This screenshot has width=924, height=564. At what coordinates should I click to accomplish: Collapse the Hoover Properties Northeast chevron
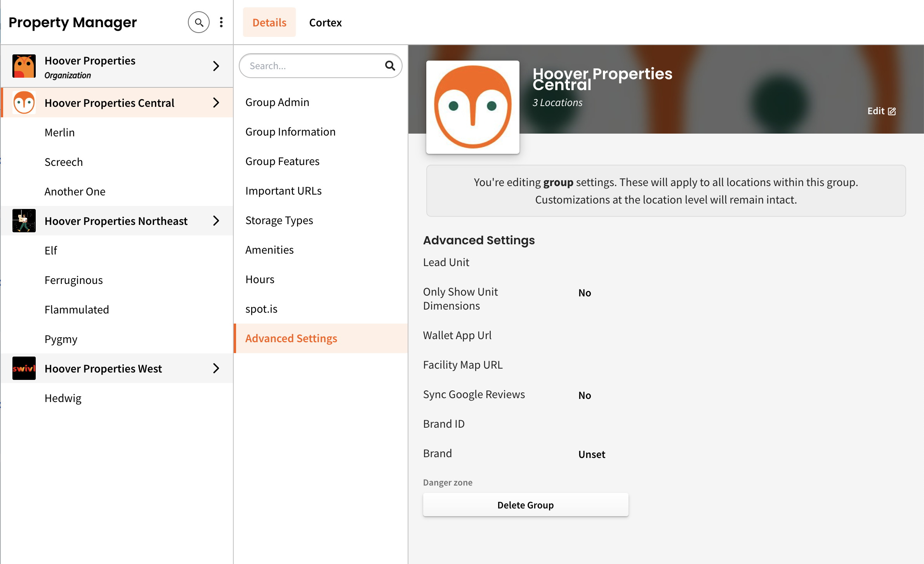pos(216,221)
